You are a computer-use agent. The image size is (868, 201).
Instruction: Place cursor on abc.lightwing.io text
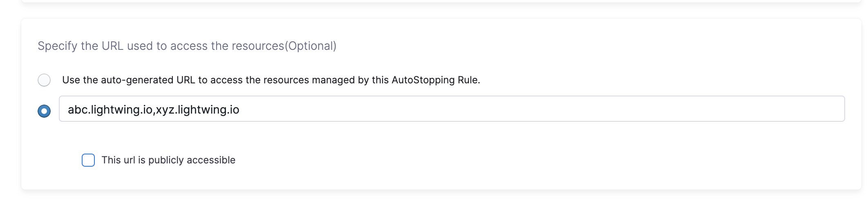point(110,109)
